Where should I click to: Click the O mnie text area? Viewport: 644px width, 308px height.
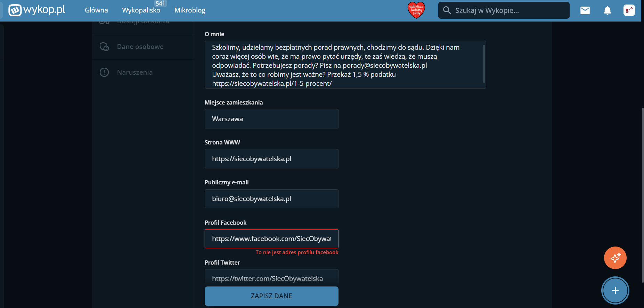(x=344, y=65)
